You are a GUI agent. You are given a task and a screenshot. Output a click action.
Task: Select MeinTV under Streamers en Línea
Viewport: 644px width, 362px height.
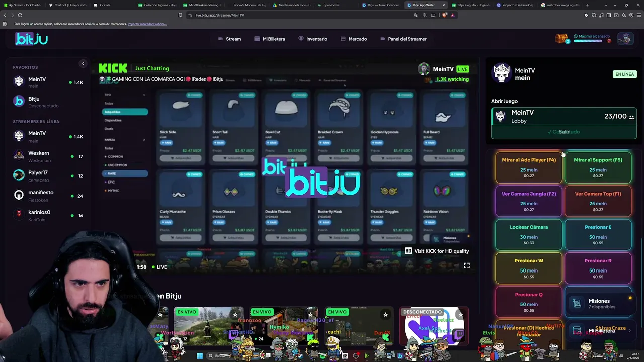tap(48, 136)
